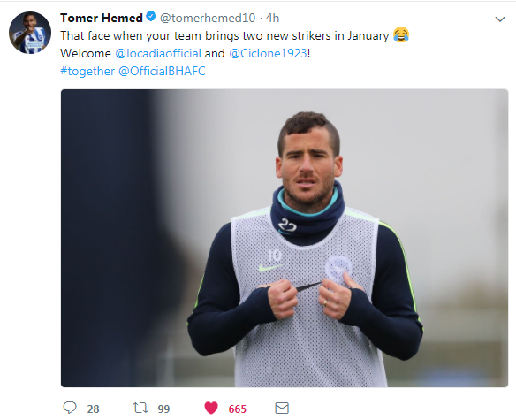Toggle the red heart like icon
Image resolution: width=516 pixels, height=420 pixels.
click(x=211, y=409)
